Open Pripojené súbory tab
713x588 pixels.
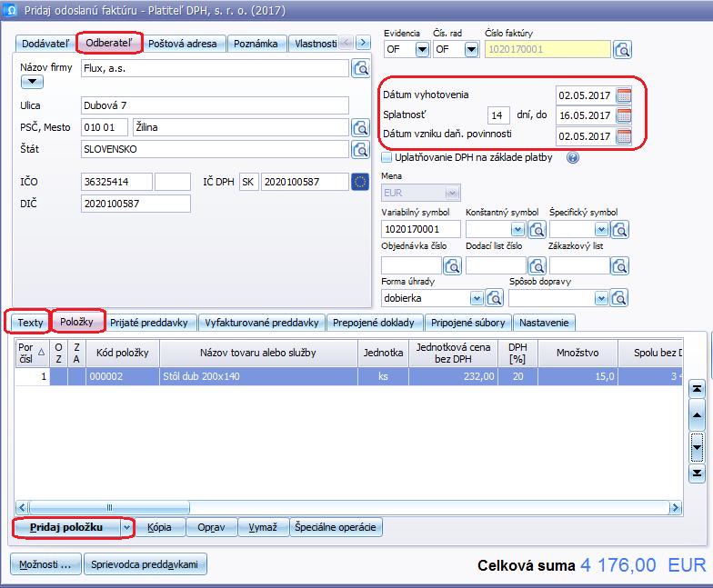coord(467,324)
